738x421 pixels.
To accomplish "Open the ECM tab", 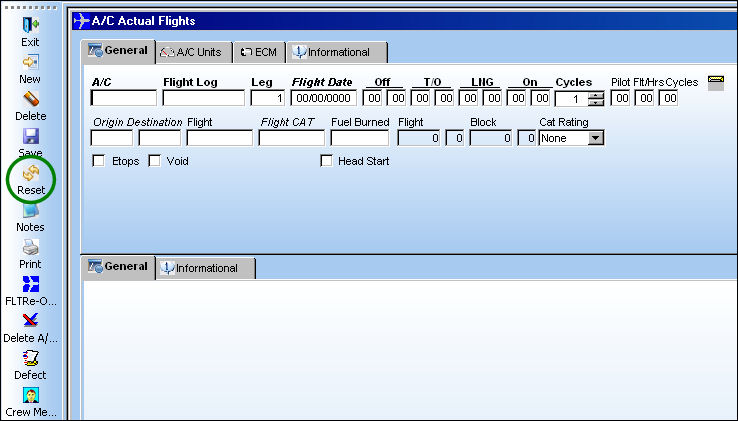I will click(259, 52).
